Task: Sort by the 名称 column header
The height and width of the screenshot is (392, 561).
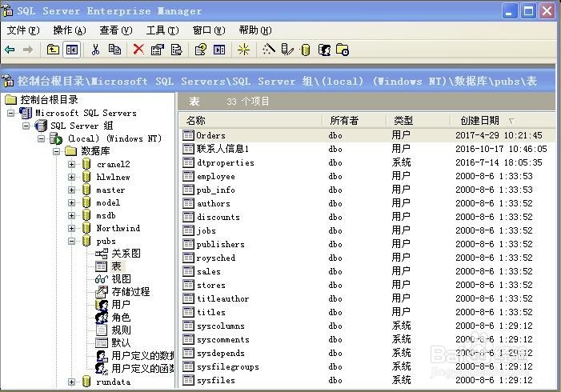Action: 250,121
